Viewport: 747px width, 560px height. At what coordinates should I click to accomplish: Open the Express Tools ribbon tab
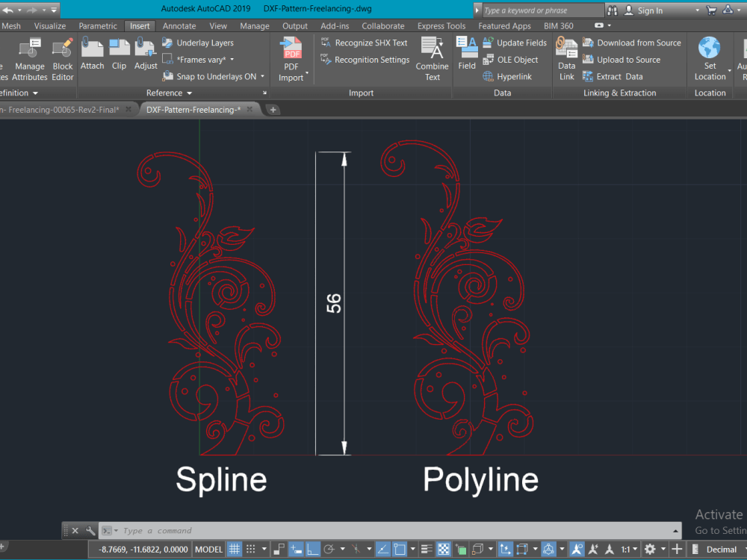pos(441,25)
